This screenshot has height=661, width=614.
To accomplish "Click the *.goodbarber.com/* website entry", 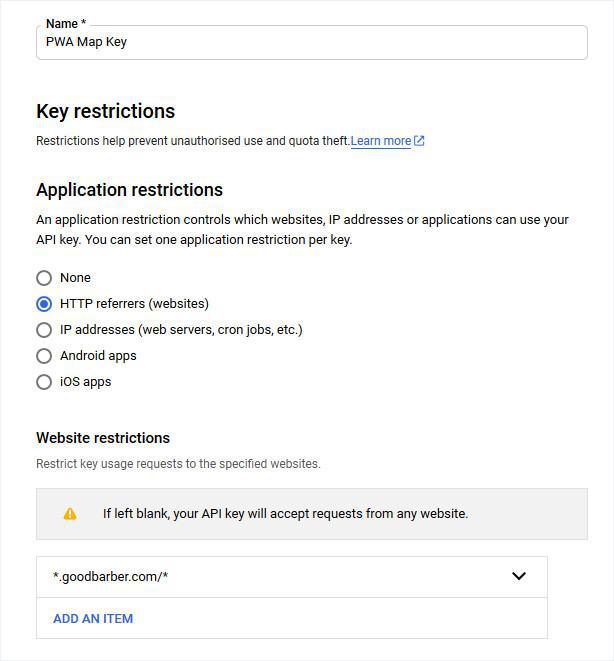I will pos(110,577).
